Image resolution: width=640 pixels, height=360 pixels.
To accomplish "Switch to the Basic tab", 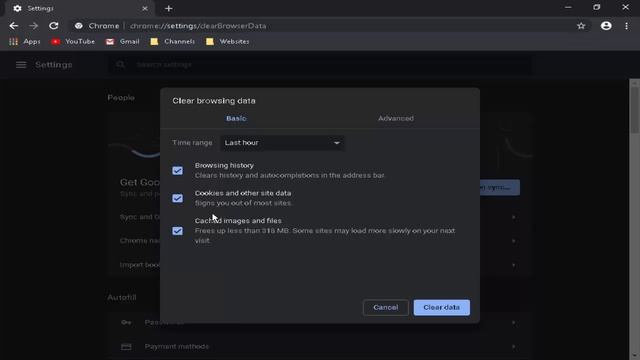I will click(236, 118).
